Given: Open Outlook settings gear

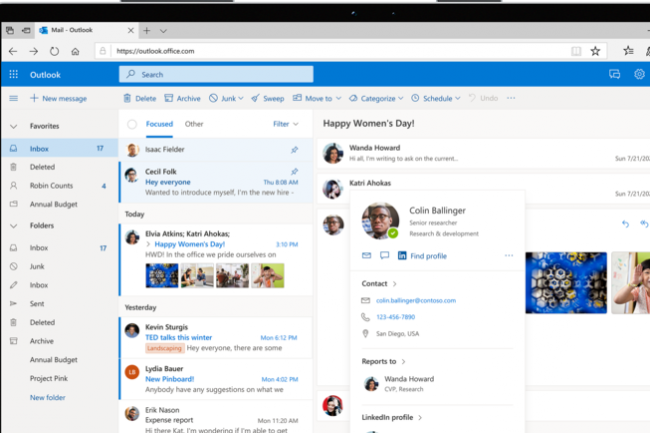Looking at the screenshot, I should (639, 74).
